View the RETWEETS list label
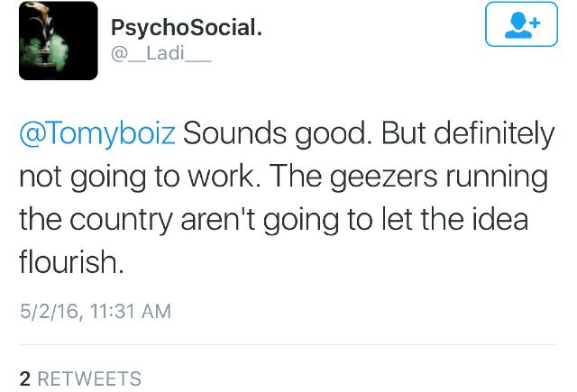 click(x=89, y=378)
